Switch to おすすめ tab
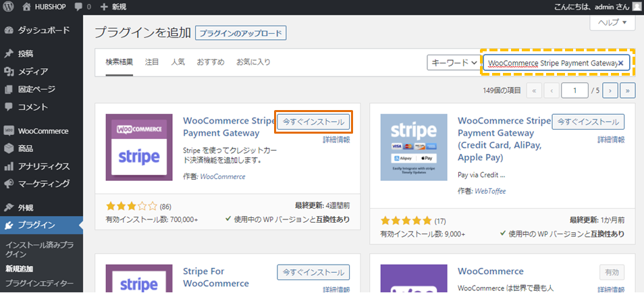Image resolution: width=644 pixels, height=293 pixels. tap(211, 63)
